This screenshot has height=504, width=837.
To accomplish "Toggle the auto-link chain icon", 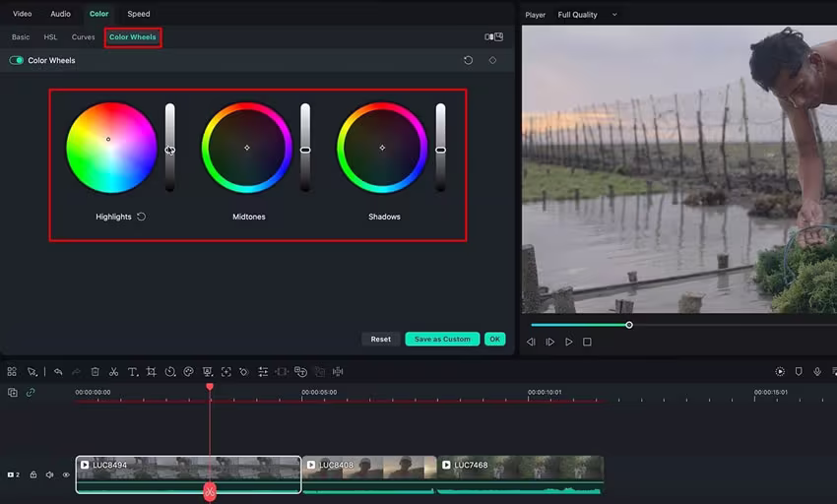I will (x=31, y=393).
